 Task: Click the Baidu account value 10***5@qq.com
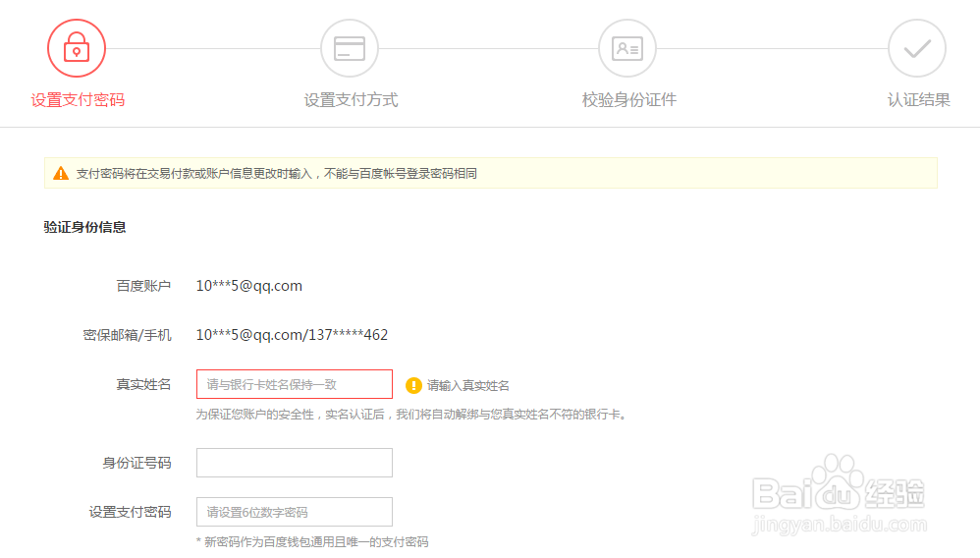click(248, 286)
